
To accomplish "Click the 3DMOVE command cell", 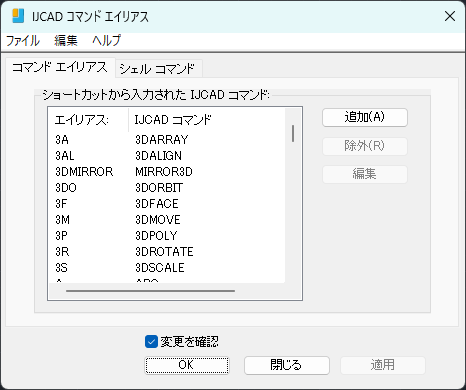I will coord(158,220).
